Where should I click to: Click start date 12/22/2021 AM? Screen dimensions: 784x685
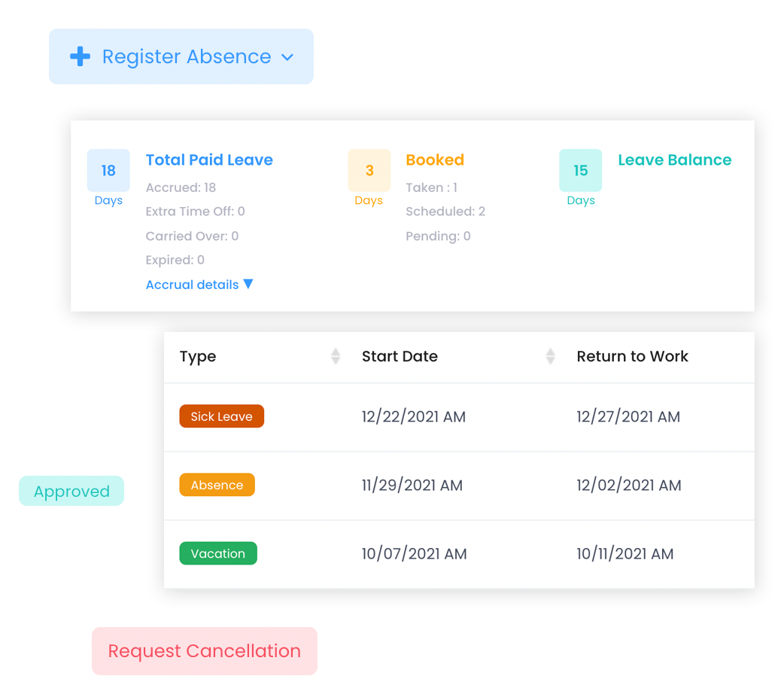pyautogui.click(x=414, y=417)
